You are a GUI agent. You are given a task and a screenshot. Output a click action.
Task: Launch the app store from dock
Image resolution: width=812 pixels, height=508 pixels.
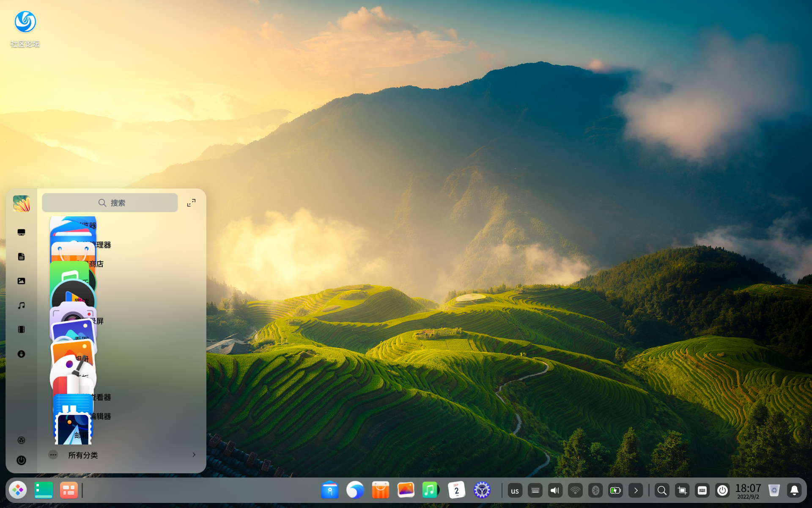tap(380, 490)
